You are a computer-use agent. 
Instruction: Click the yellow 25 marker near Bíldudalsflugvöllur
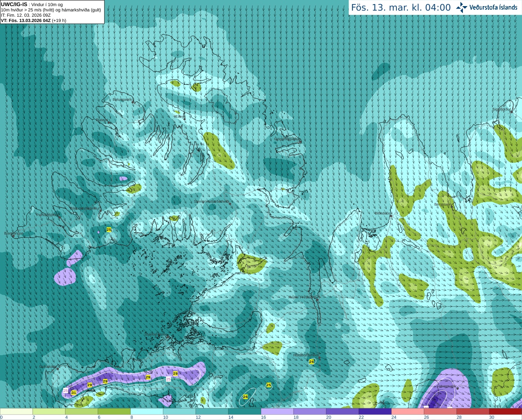tap(109, 230)
